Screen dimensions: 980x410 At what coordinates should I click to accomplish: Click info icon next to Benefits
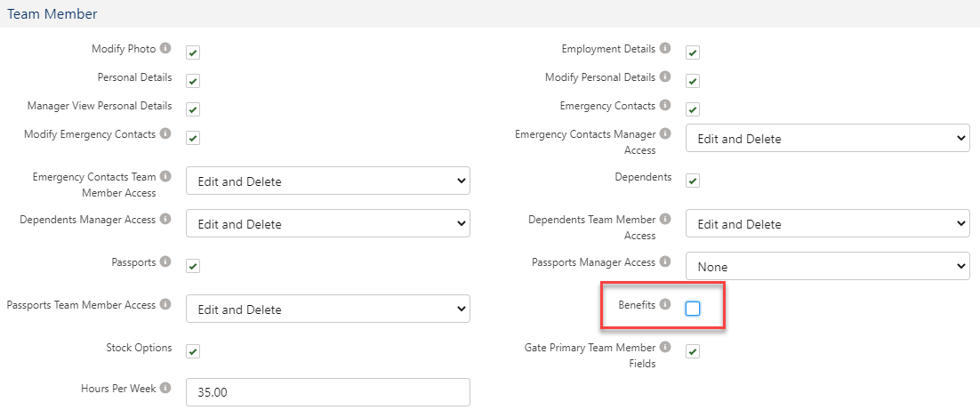point(665,305)
